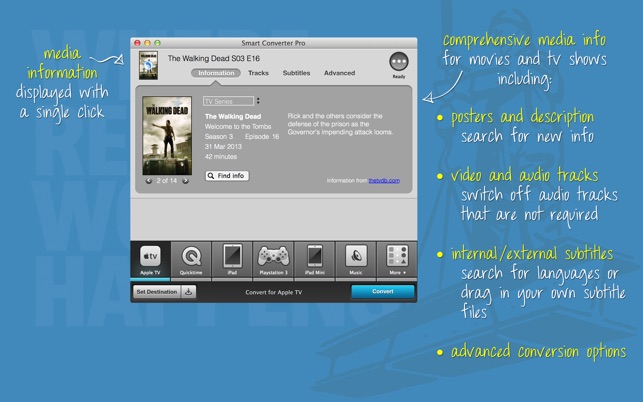Open the Tracks tab

click(258, 73)
